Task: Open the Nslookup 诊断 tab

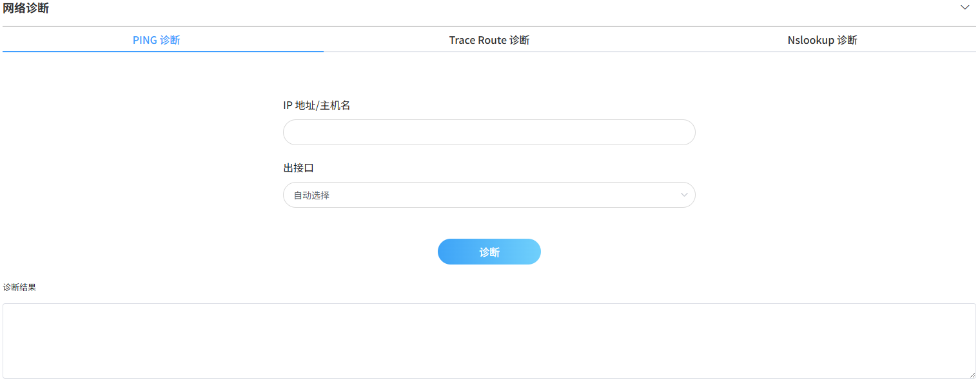Action: pyautogui.click(x=822, y=39)
